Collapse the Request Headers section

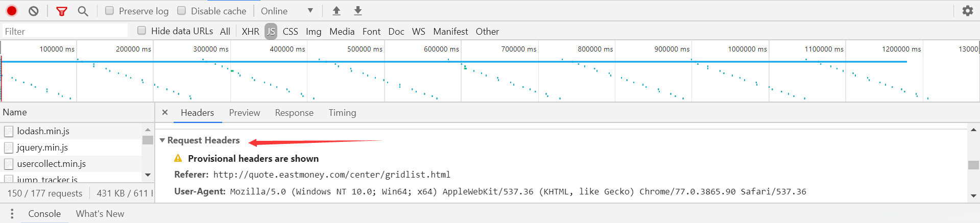(x=162, y=140)
